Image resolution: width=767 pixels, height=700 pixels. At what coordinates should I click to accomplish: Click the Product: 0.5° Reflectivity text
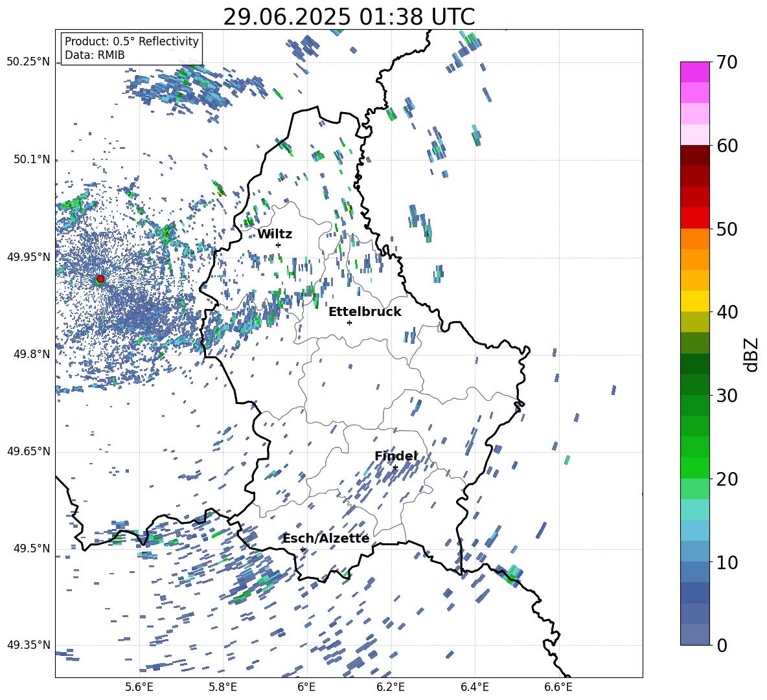click(132, 41)
